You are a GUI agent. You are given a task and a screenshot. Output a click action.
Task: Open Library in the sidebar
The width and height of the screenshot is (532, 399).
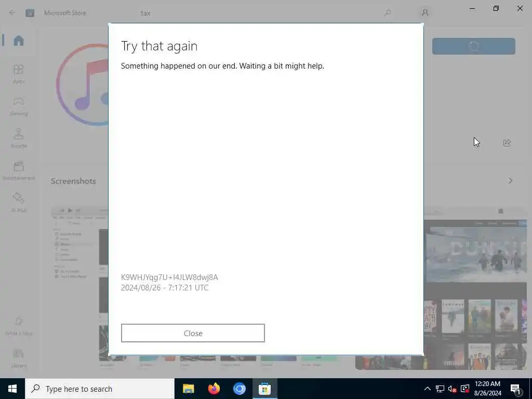coord(19,358)
